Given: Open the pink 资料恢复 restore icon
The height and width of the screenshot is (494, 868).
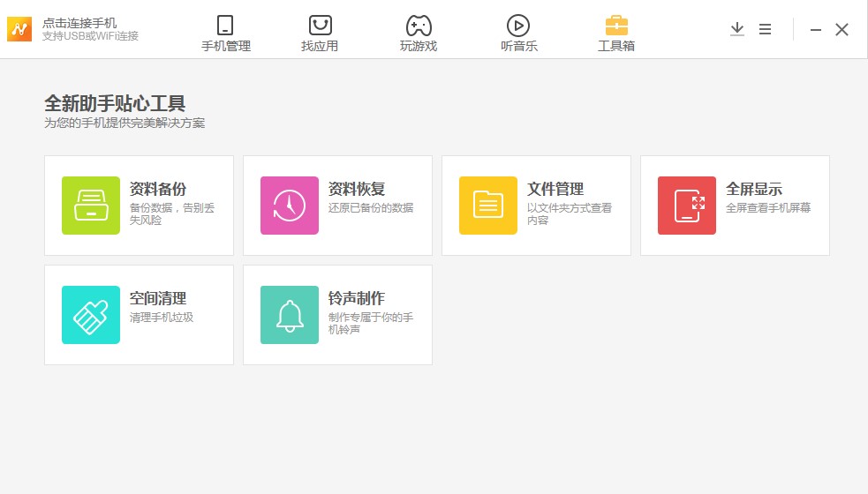Looking at the screenshot, I should [290, 206].
